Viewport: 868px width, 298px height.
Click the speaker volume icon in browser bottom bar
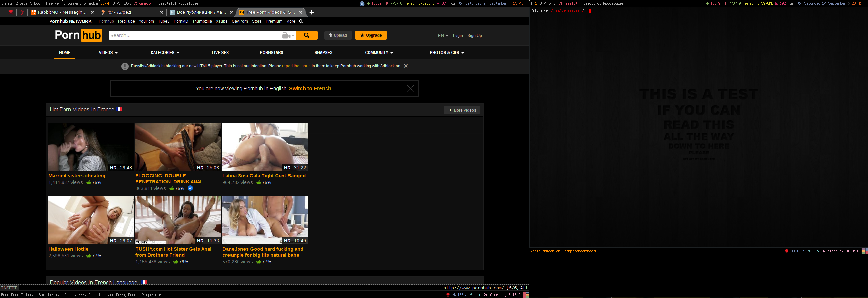[454, 295]
